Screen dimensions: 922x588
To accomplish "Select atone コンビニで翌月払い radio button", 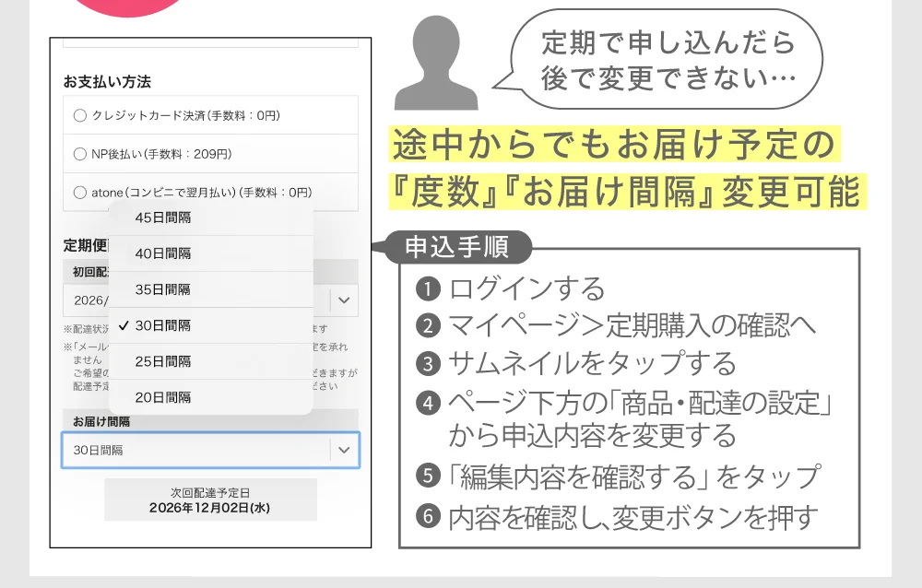I will point(80,193).
